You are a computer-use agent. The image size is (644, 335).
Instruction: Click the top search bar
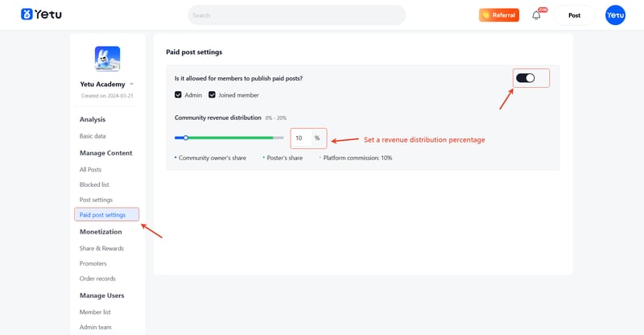pyautogui.click(x=296, y=15)
